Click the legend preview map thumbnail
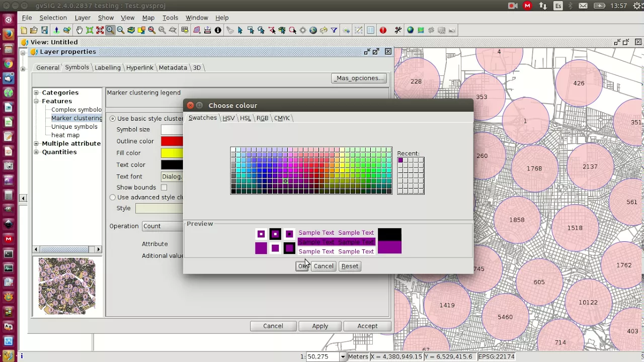The height and width of the screenshot is (362, 644). 67,286
